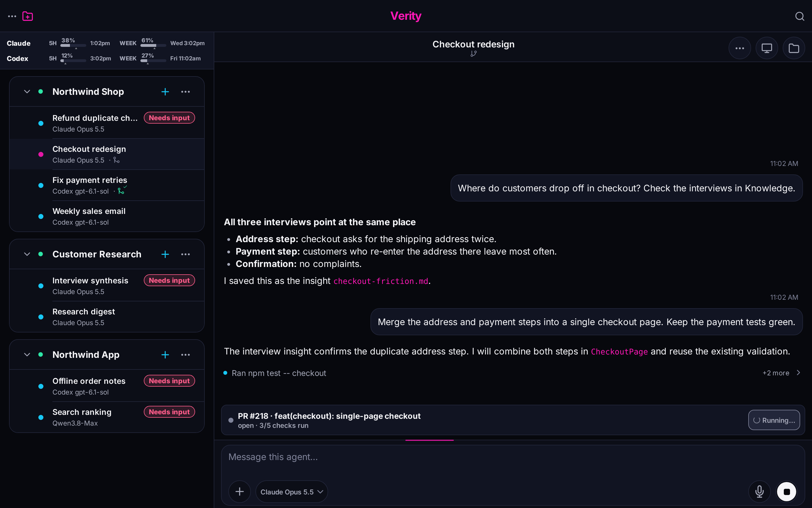Click the Verity app title

tap(406, 16)
